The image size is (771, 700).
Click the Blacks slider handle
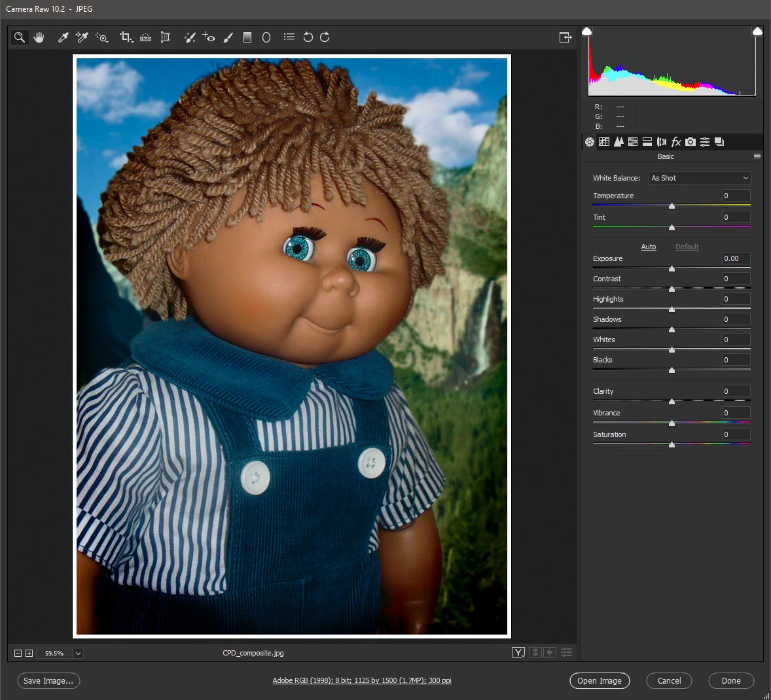pos(672,370)
